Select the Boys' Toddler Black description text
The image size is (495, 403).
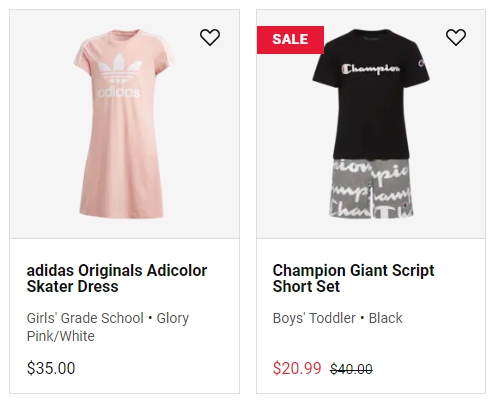(x=337, y=318)
